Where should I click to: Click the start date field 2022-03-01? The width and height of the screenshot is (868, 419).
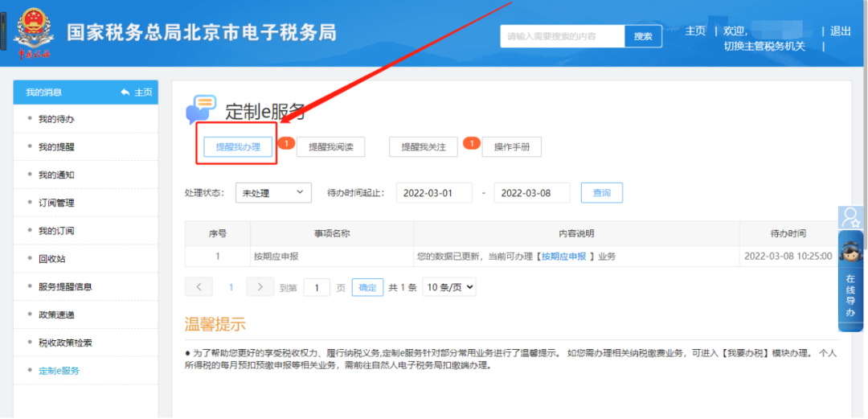(x=434, y=193)
